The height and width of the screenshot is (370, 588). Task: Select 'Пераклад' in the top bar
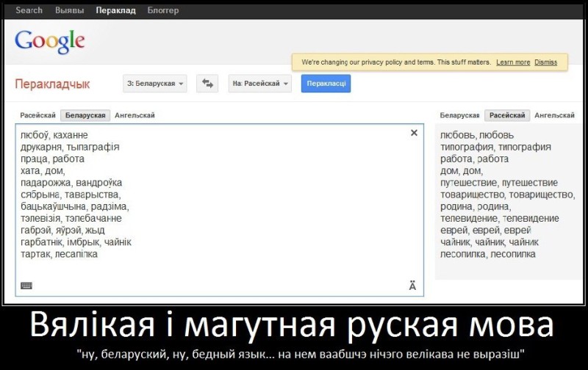pos(115,10)
